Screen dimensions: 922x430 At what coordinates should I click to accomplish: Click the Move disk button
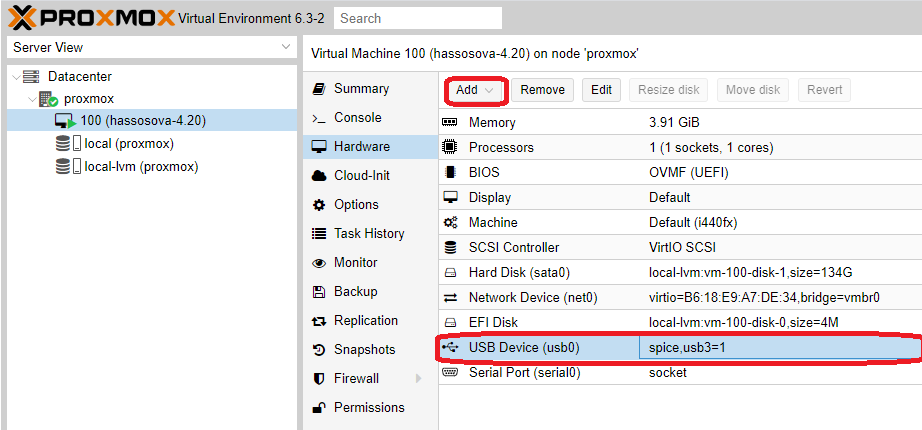tap(753, 90)
